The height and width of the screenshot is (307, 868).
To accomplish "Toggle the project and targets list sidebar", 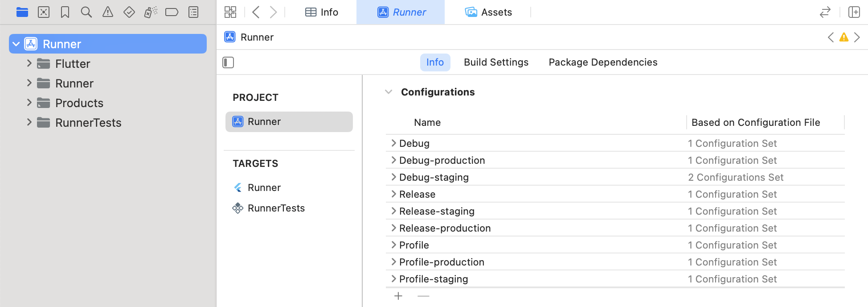I will (228, 62).
